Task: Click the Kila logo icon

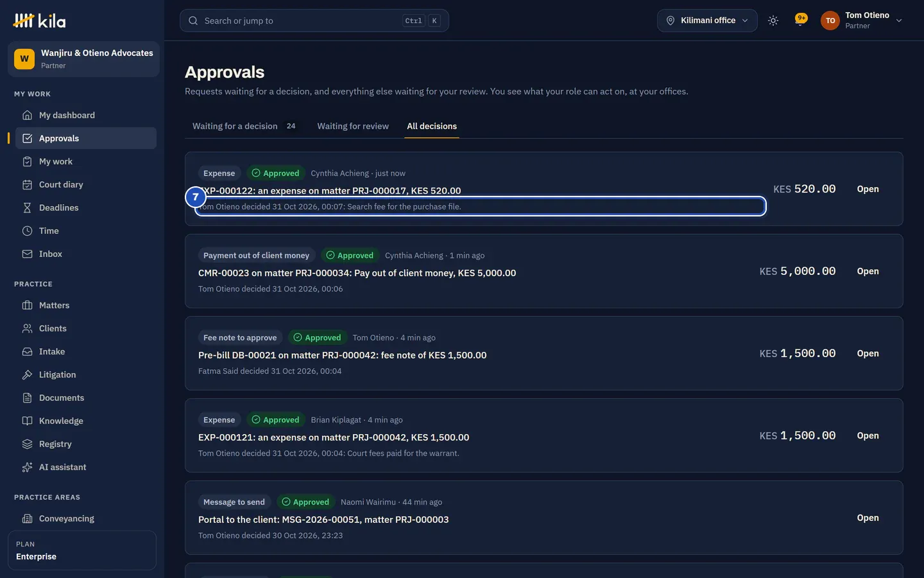Action: point(23,21)
